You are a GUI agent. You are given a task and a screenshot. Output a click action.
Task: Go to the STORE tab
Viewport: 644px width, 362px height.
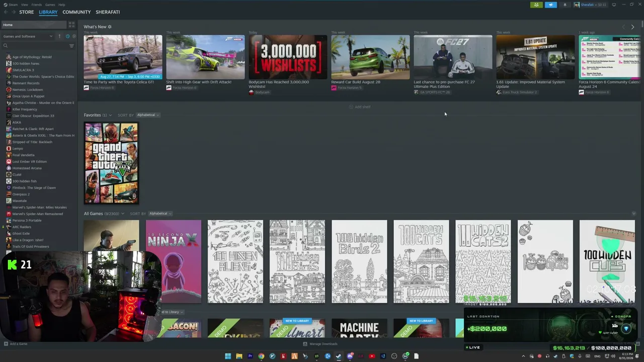click(x=27, y=12)
